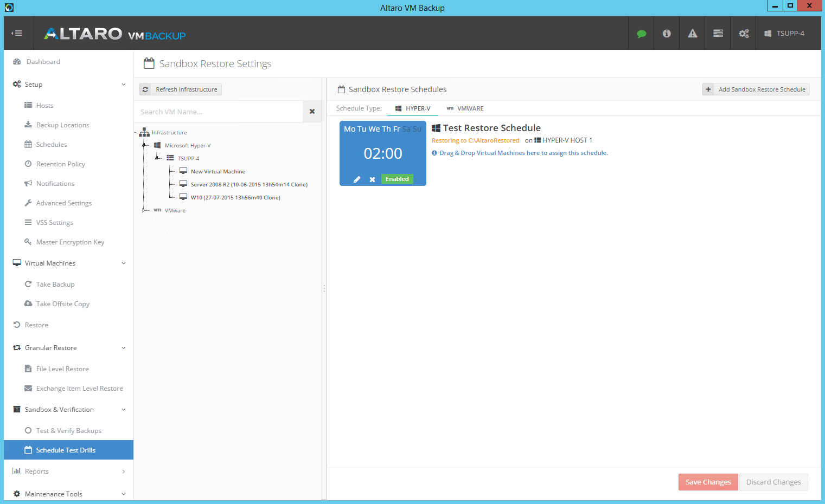The image size is (825, 504).
Task: Click the delete X icon on Test Restore Schedule
Action: [372, 179]
